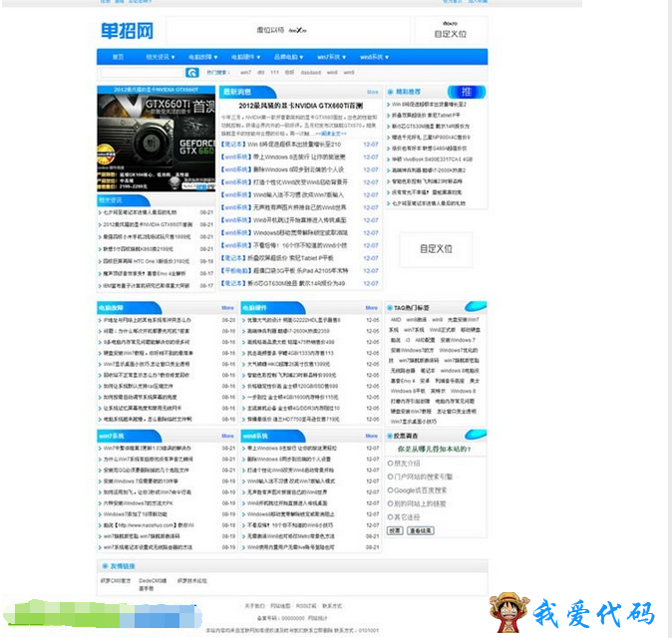Go to 首页 in the navigation bar
Image resolution: width=672 pixels, height=638 pixels.
click(118, 57)
